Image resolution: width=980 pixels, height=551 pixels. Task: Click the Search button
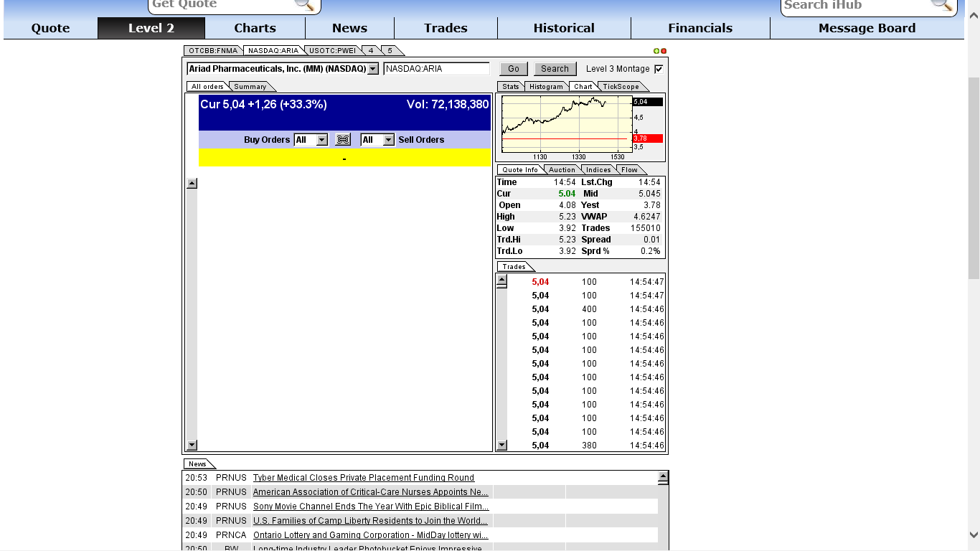click(x=555, y=68)
